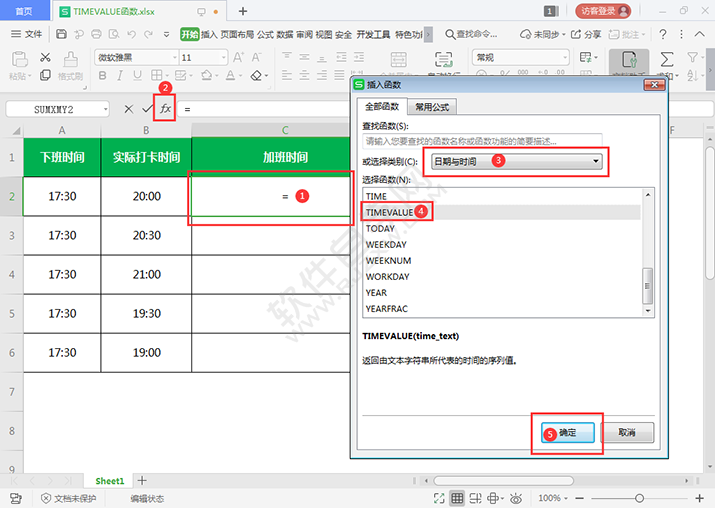Viewport: 715px width, 508px height.
Task: Open the font size dropdown
Action: coord(223,57)
